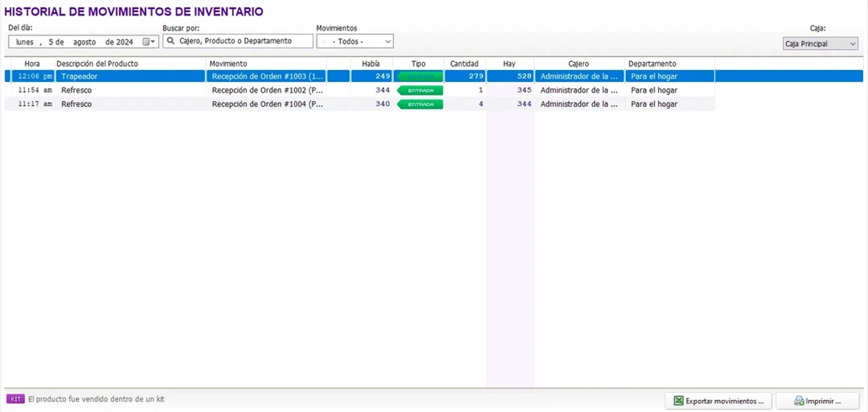Open the calendar date picker icon
The height and width of the screenshot is (412, 868).
(x=148, y=42)
